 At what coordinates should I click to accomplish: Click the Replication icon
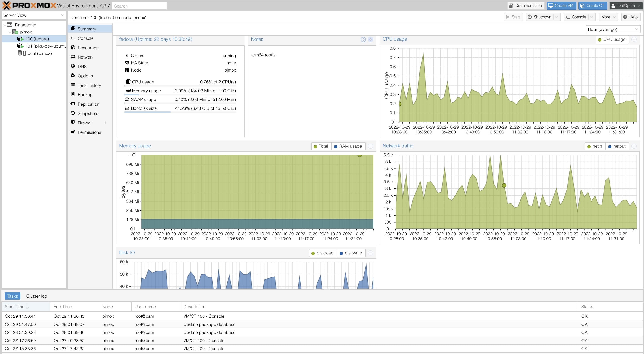(x=73, y=104)
